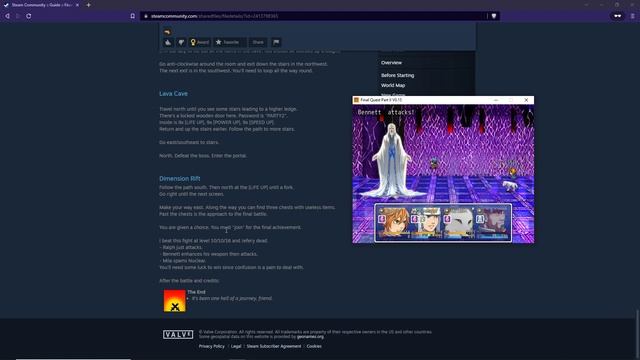Rate the guide thumbs down
This screenshot has width=640, height=360.
pyautogui.click(x=181, y=42)
